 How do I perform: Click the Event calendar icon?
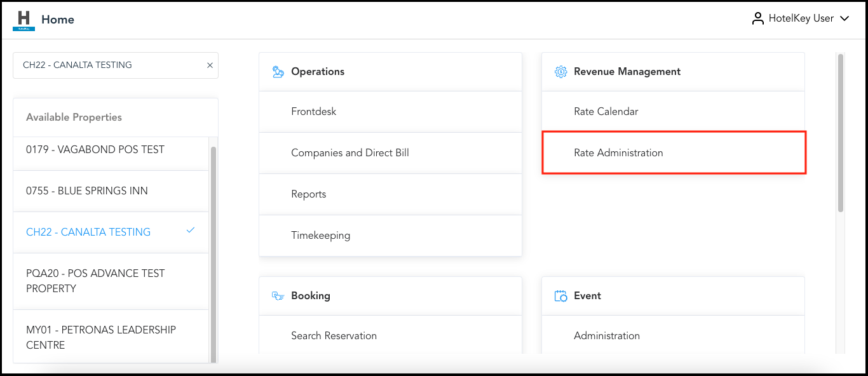pos(560,296)
